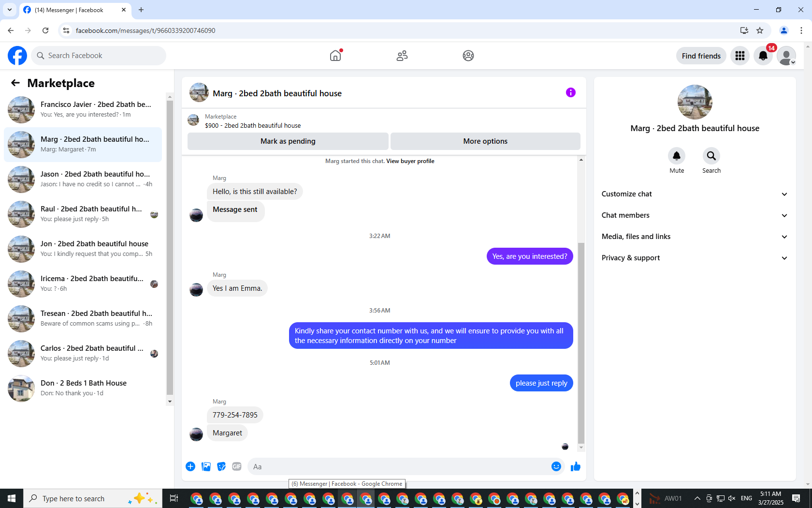This screenshot has width=812, height=508.
Task: Open Jason conversation in the list
Action: tap(83, 179)
